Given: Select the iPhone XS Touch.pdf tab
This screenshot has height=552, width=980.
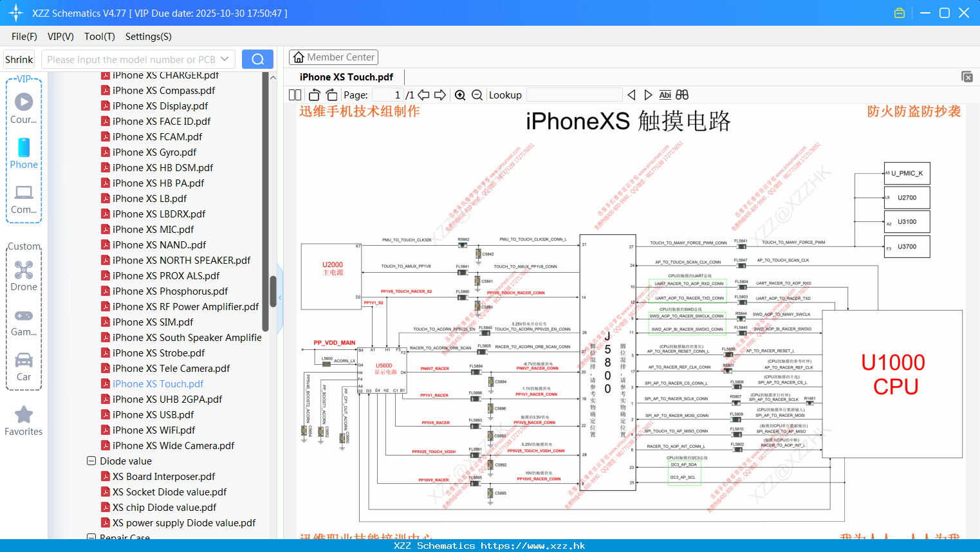Looking at the screenshot, I should point(346,77).
